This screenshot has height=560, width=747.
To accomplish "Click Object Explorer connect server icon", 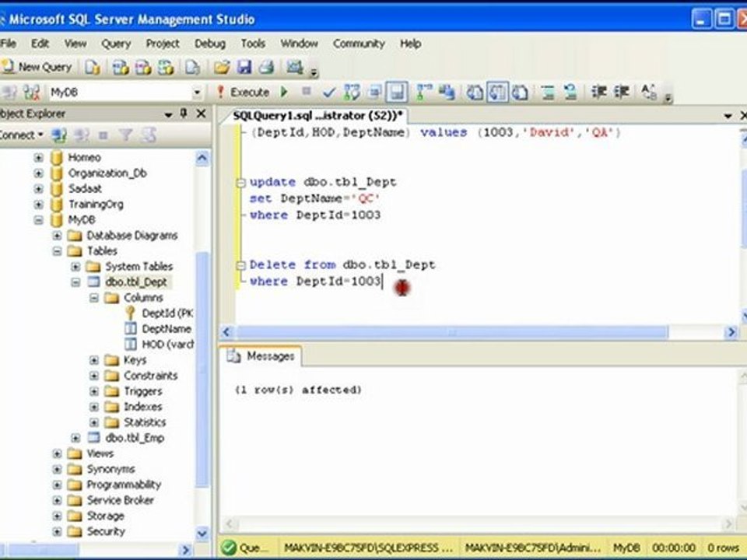I will point(59,135).
